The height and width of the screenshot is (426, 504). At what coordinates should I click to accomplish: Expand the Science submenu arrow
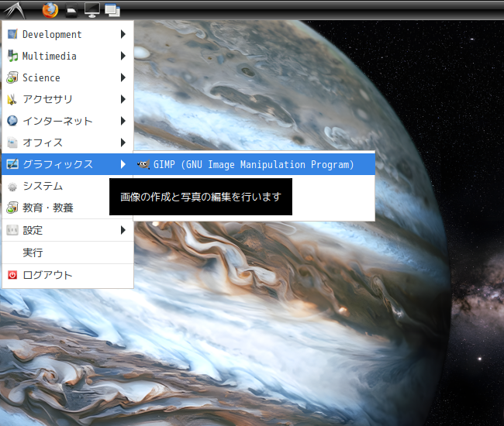tap(123, 77)
